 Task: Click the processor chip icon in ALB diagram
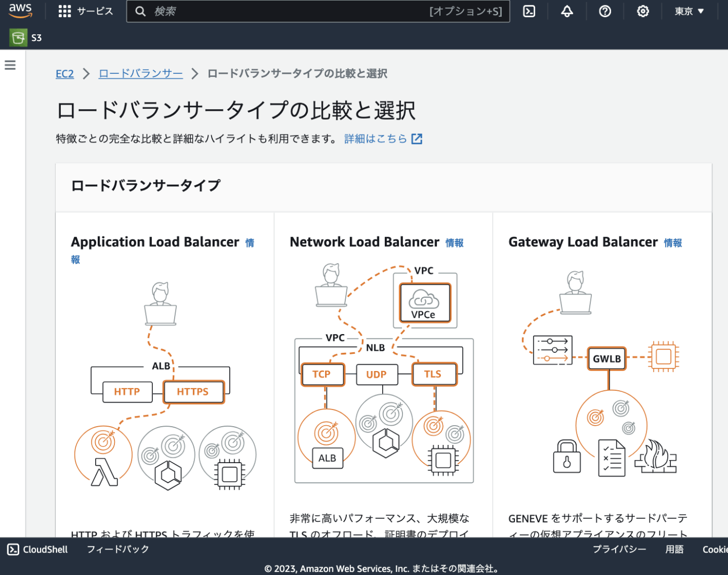point(230,474)
